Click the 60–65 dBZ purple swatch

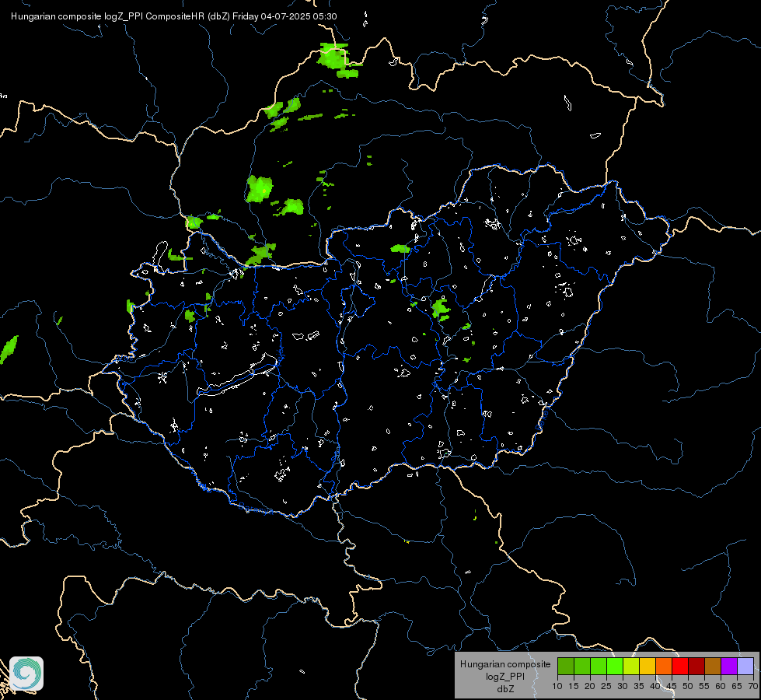729,666
